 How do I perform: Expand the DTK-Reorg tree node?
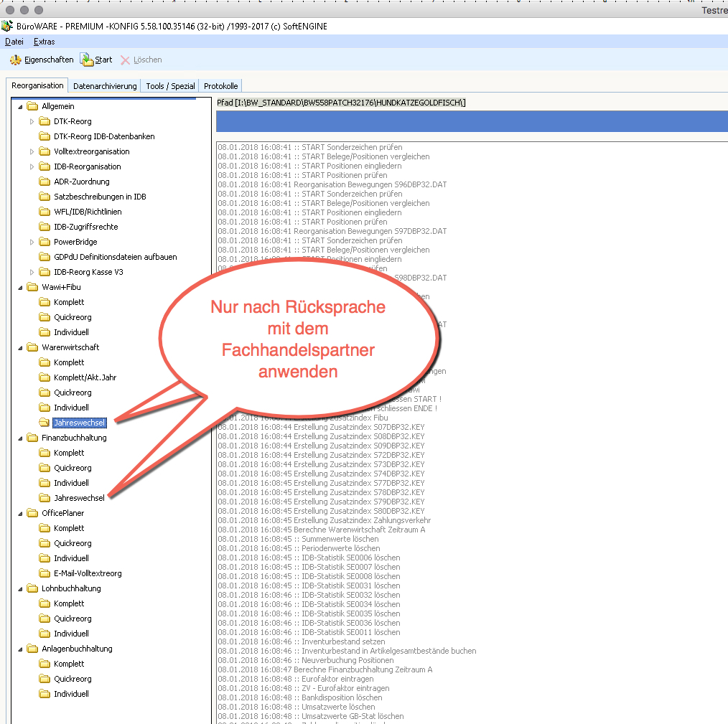32,121
